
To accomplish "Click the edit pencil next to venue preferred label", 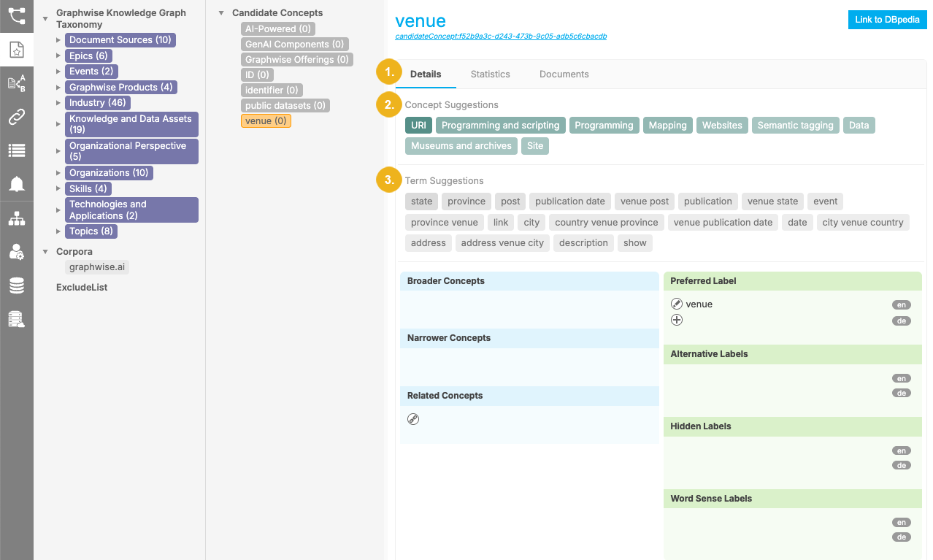I will pyautogui.click(x=676, y=304).
